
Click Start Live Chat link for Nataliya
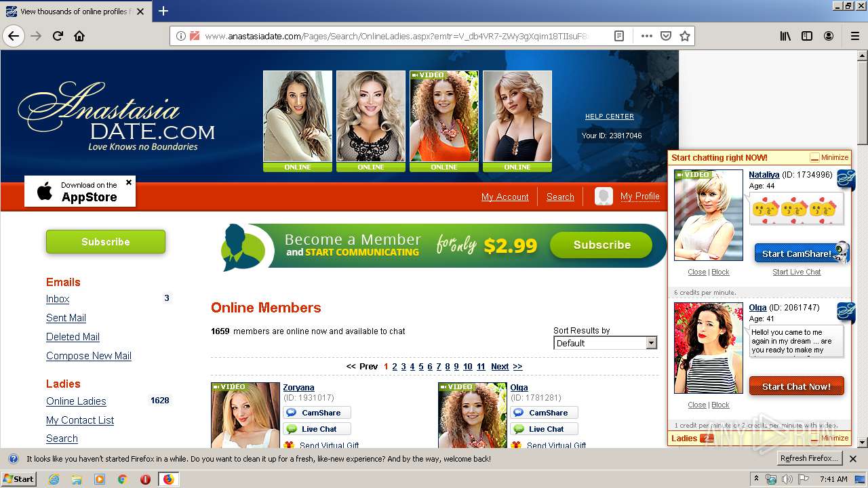(796, 272)
